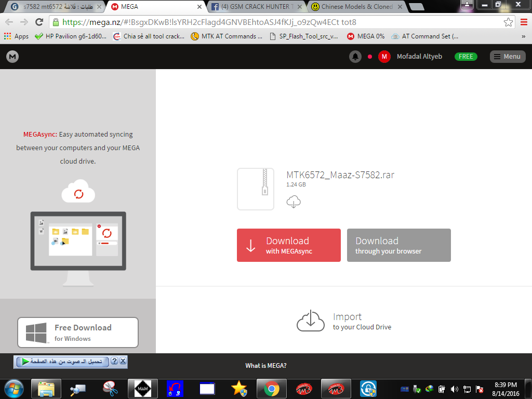This screenshot has width=532, height=399.
Task: Bookmark this page with the star
Action: (x=508, y=22)
